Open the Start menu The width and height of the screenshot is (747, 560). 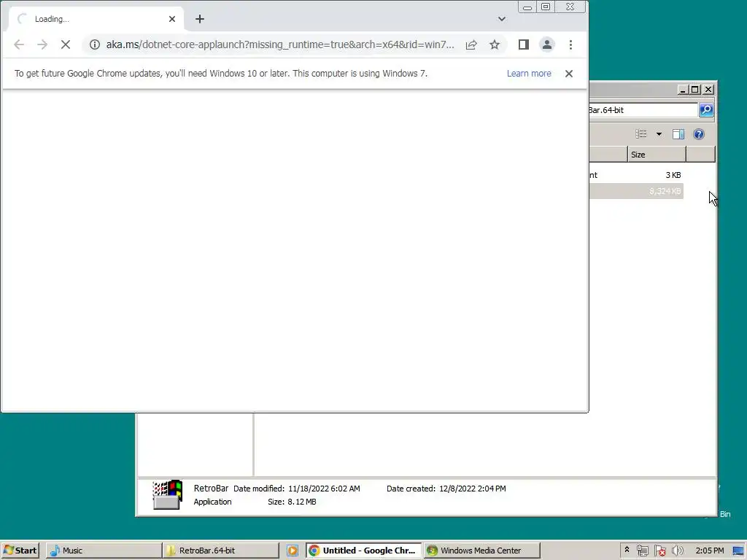point(20,550)
